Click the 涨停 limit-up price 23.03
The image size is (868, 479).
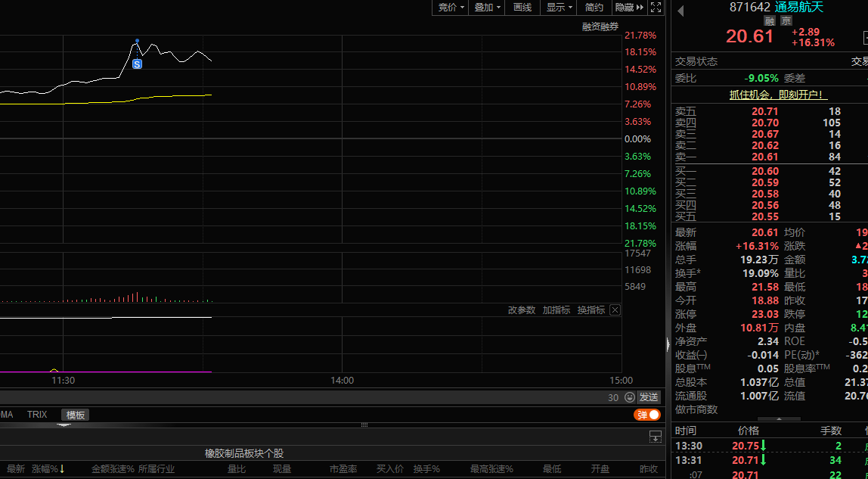click(765, 314)
